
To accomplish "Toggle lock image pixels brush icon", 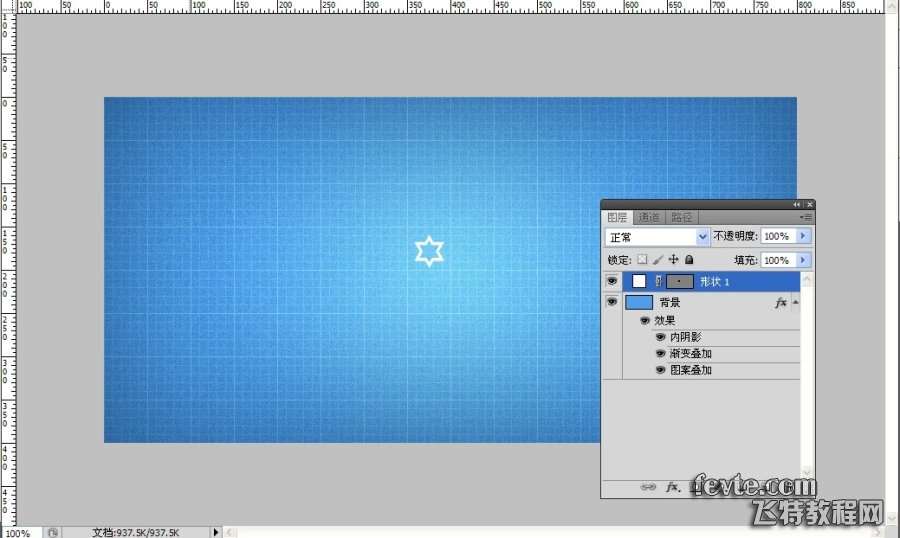I will pos(658,260).
